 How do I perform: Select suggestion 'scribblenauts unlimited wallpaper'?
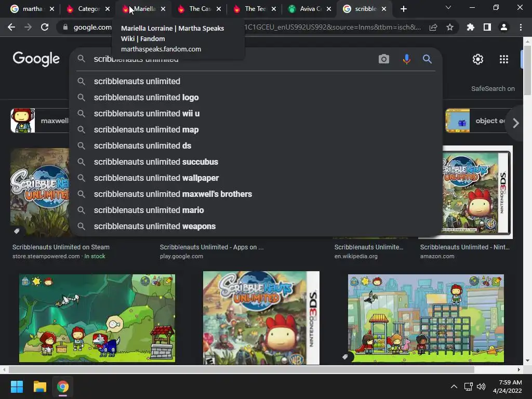point(256,178)
